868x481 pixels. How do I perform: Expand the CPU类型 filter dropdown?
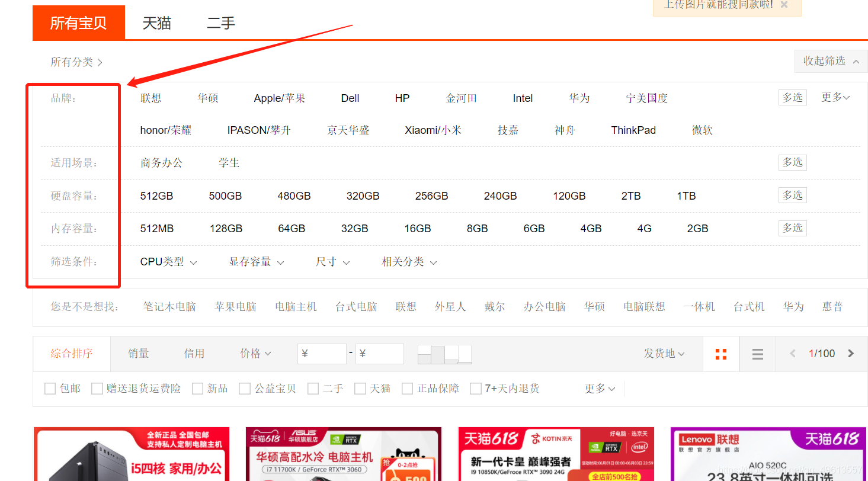click(168, 262)
